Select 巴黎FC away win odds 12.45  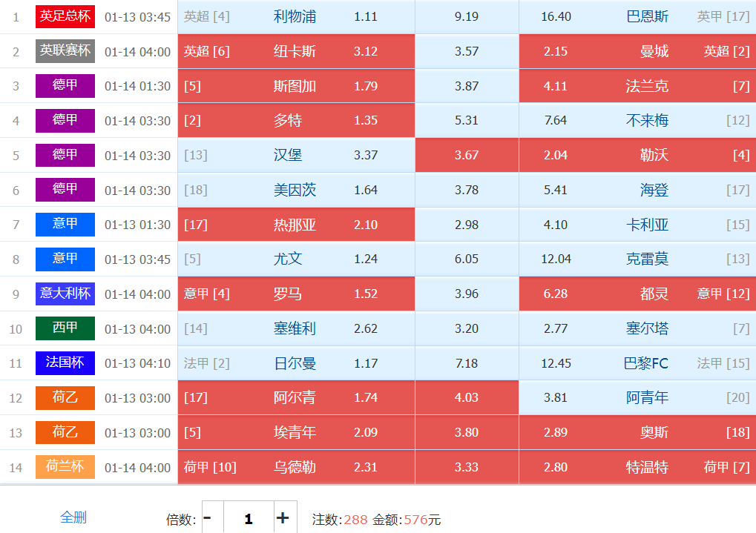pyautogui.click(x=556, y=363)
